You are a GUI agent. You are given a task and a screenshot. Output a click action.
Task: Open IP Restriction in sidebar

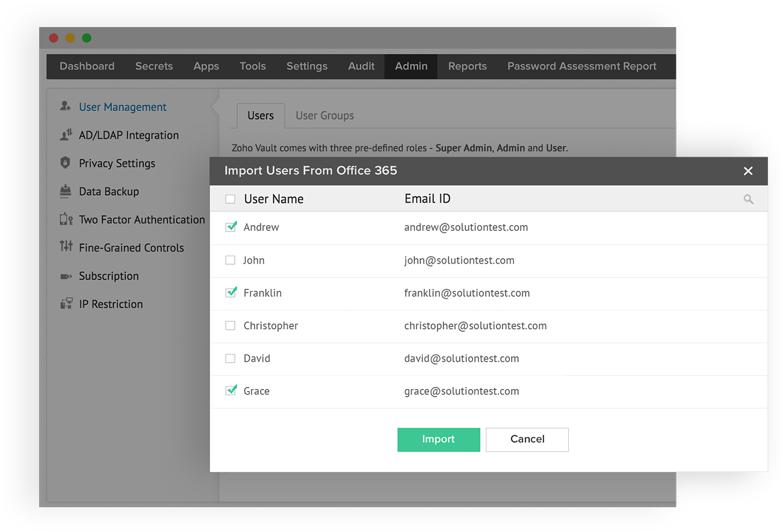(111, 304)
